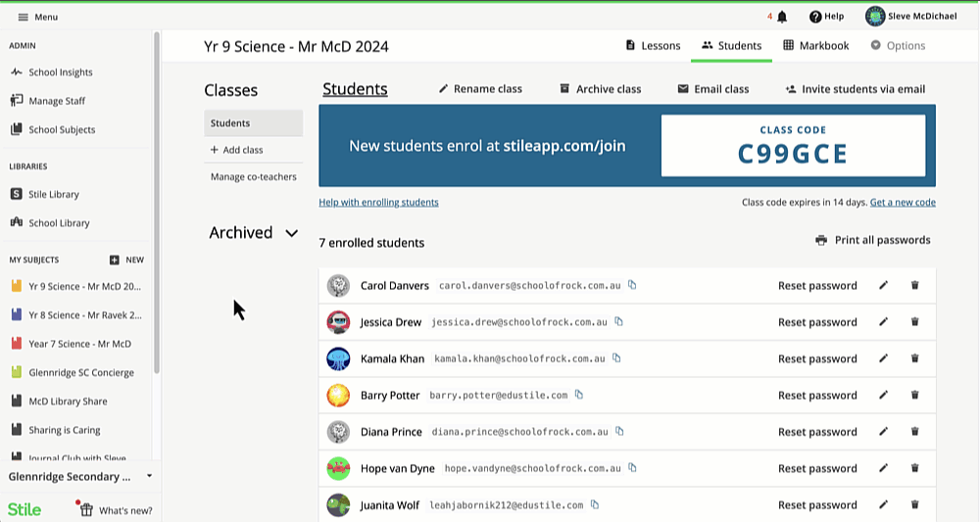Copy Kamala Khan's email address icon

pyautogui.click(x=616, y=357)
